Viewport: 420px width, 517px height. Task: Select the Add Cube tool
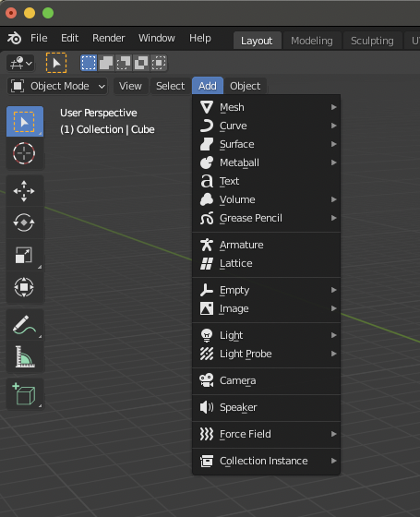[24, 394]
